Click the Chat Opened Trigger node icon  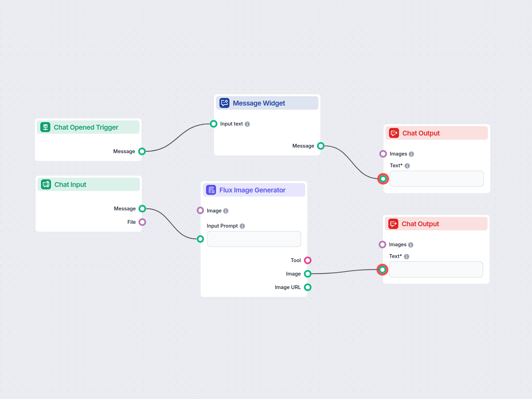click(x=45, y=127)
